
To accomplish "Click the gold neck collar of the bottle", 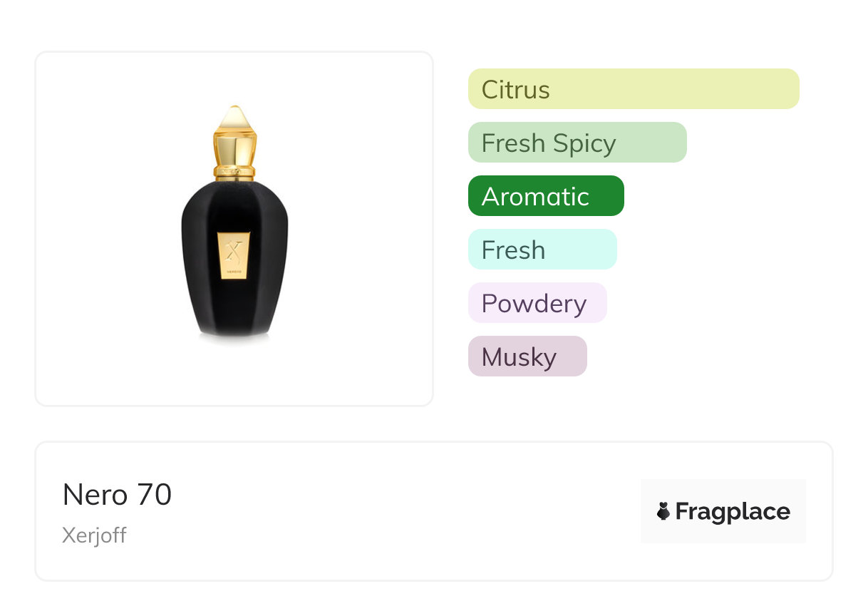I will coord(234,171).
